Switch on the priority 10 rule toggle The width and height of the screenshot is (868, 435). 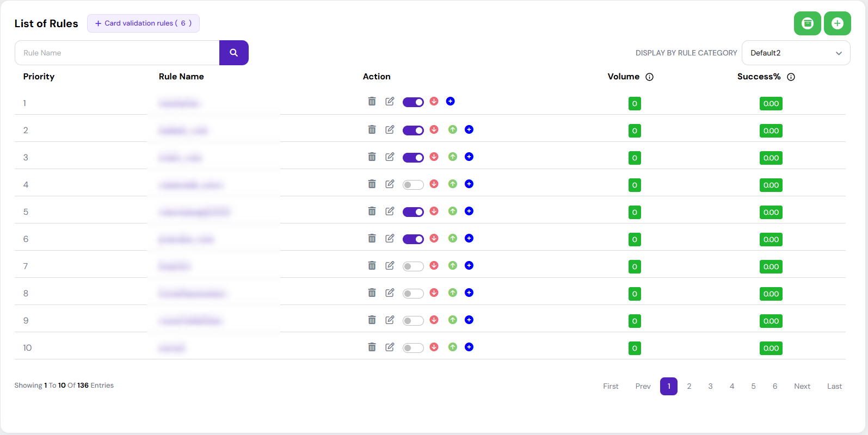click(x=413, y=348)
